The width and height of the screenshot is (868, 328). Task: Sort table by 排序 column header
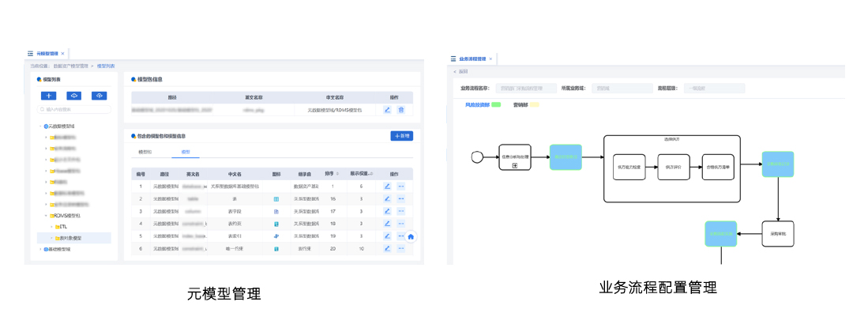pyautogui.click(x=333, y=173)
